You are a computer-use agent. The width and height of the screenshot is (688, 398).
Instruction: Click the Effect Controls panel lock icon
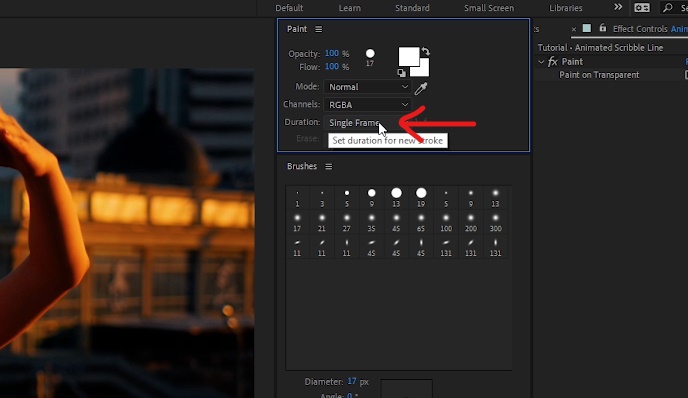602,28
